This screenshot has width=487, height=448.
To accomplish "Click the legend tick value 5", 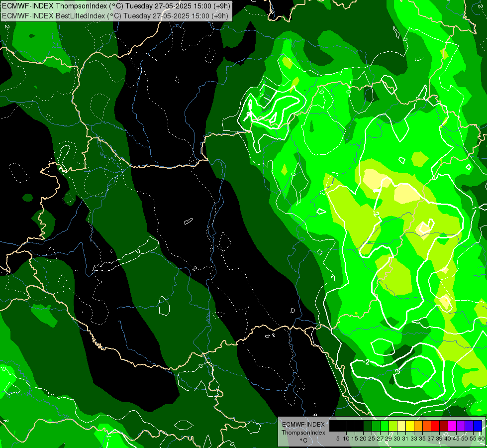I will coord(338,439).
